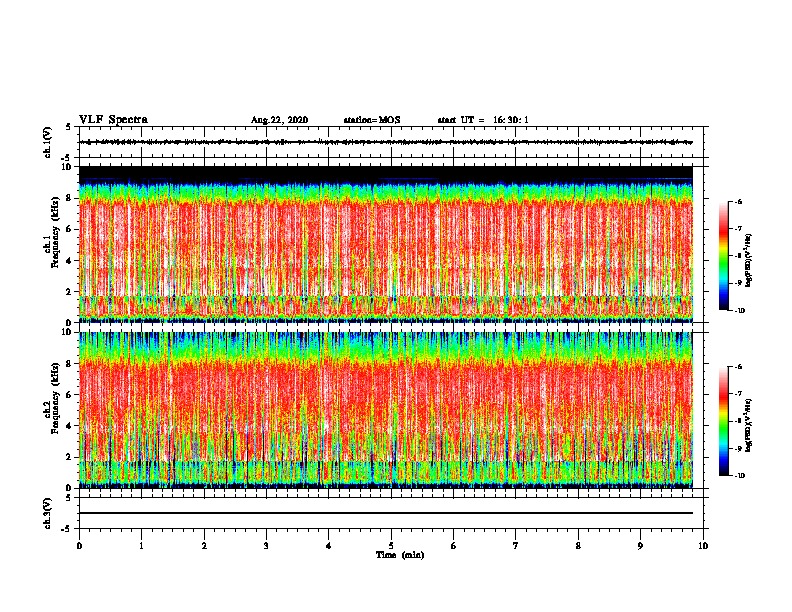Click the "ch.1(V)" axis label
The image size is (792, 612).
tap(47, 142)
